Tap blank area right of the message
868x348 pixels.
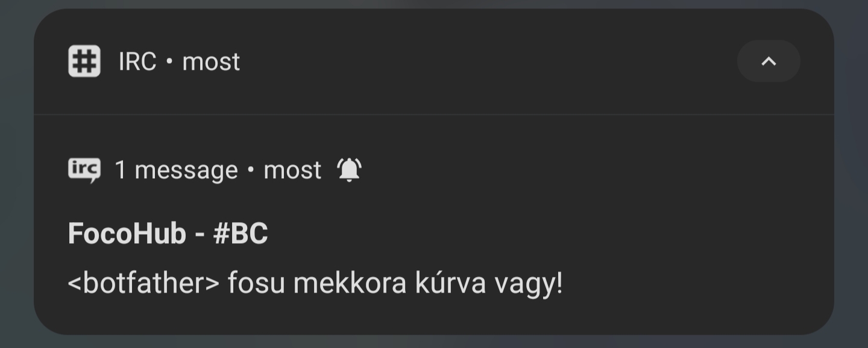click(x=693, y=283)
